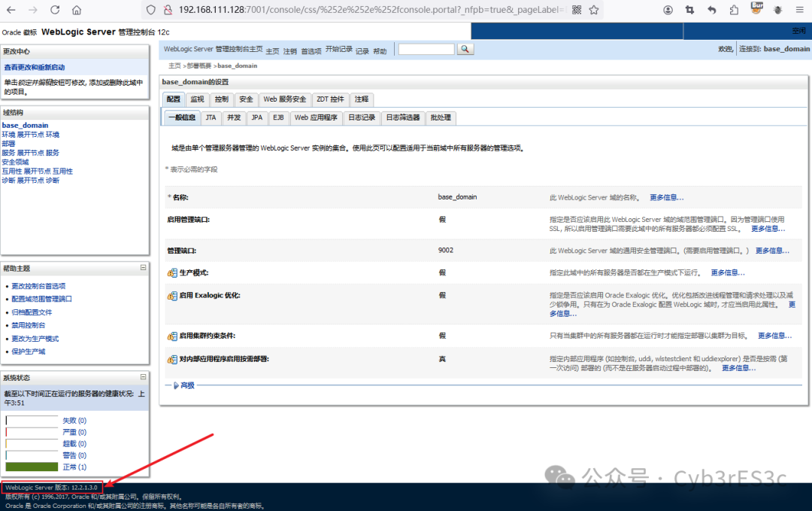Select the 并发 sub-tab
Screen dimensions: 812x511
234,117
